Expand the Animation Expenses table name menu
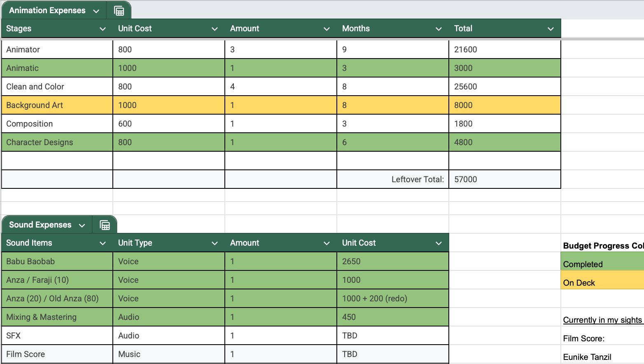The width and height of the screenshot is (644, 364). 96,11
